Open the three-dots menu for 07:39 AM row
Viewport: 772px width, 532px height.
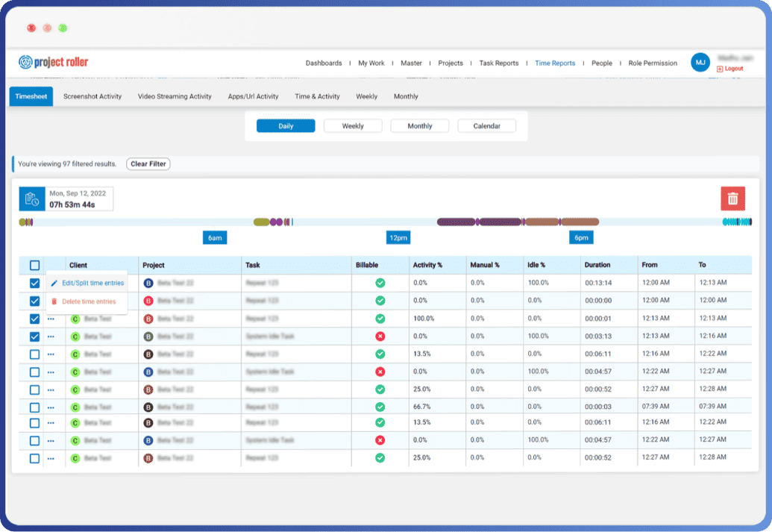51,408
